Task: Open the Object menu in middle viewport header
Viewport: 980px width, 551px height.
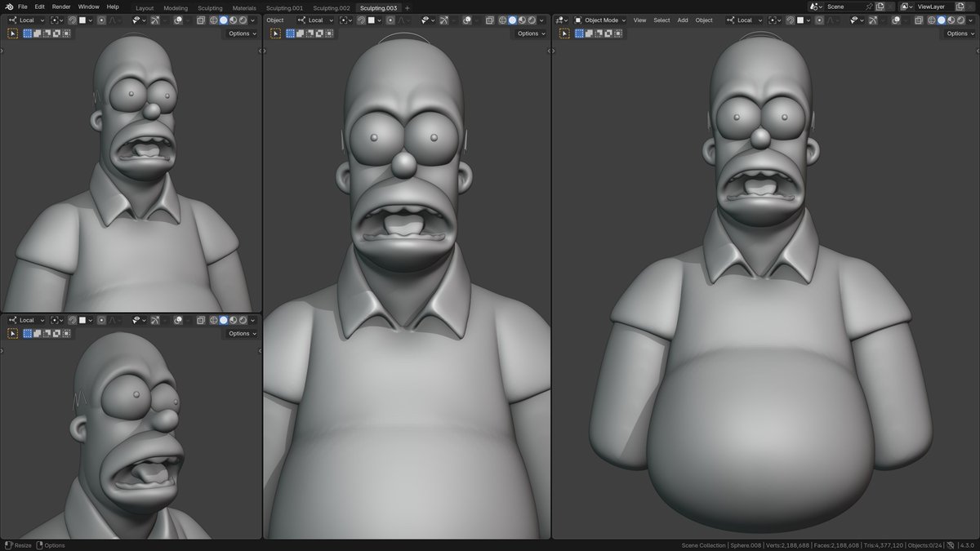Action: click(275, 20)
